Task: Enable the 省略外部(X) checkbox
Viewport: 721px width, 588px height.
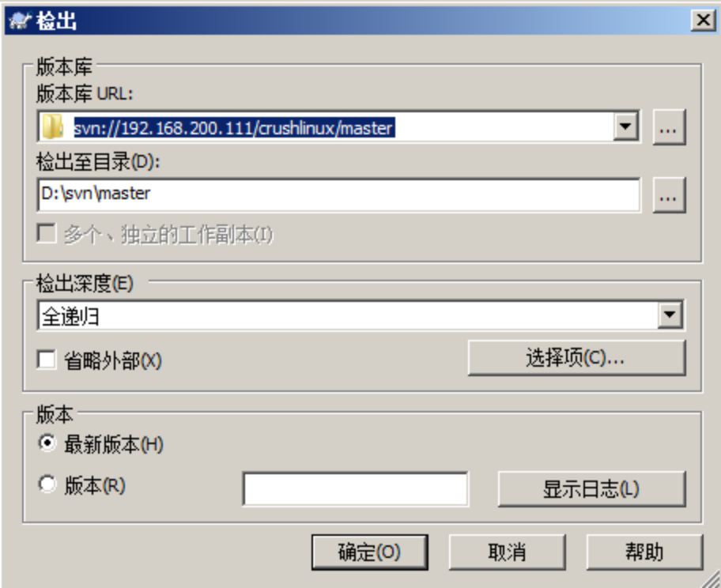Action: (47, 360)
